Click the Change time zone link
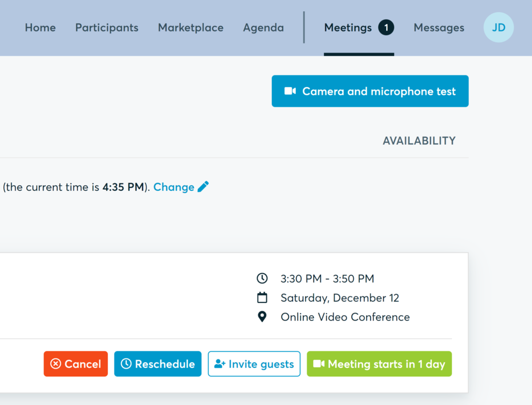The height and width of the screenshot is (405, 532). (x=174, y=187)
